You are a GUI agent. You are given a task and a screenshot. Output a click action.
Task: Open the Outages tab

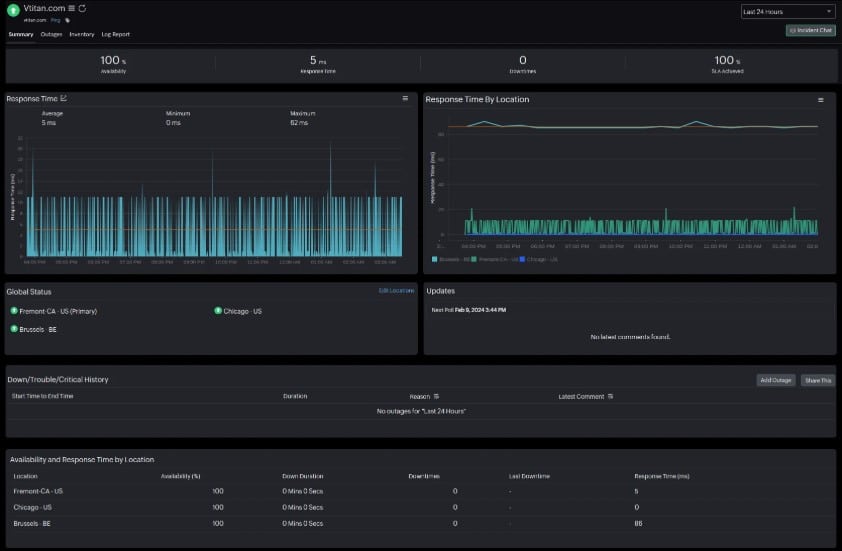coord(52,34)
